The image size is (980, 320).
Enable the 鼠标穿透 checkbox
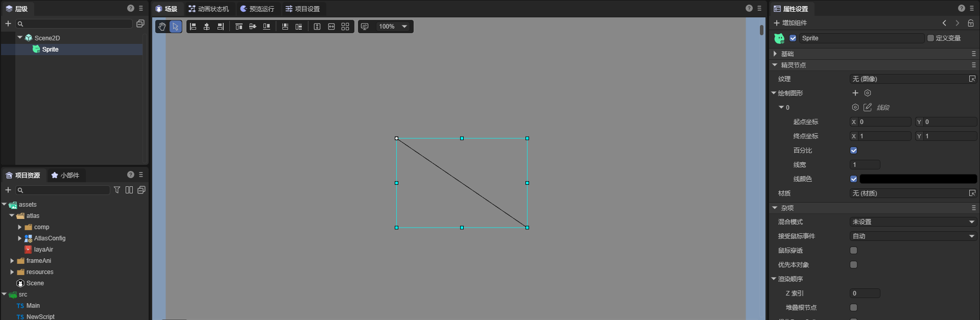coord(853,251)
